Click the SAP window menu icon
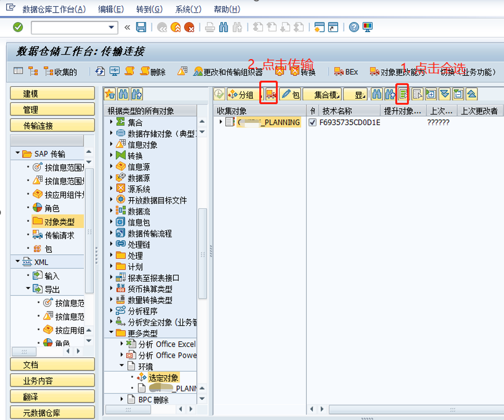The height and width of the screenshot is (420, 504). tap(11, 7)
